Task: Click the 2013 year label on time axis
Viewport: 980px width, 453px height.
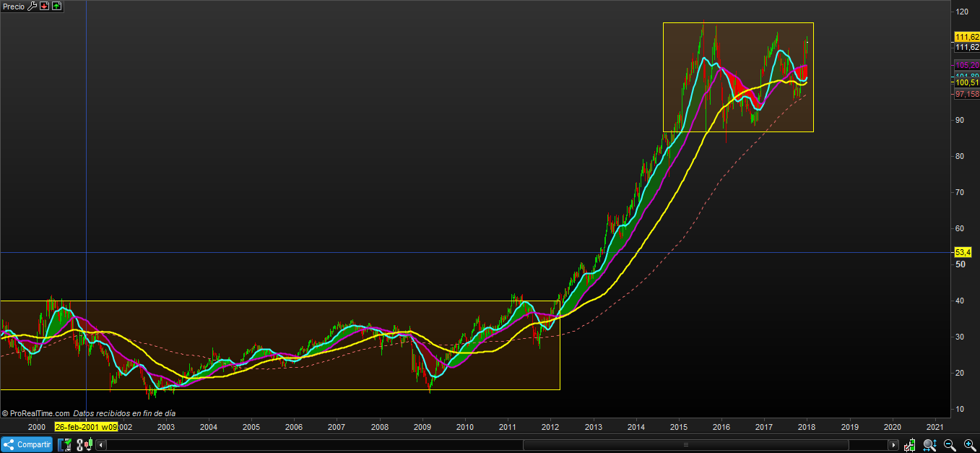Action: (x=593, y=426)
